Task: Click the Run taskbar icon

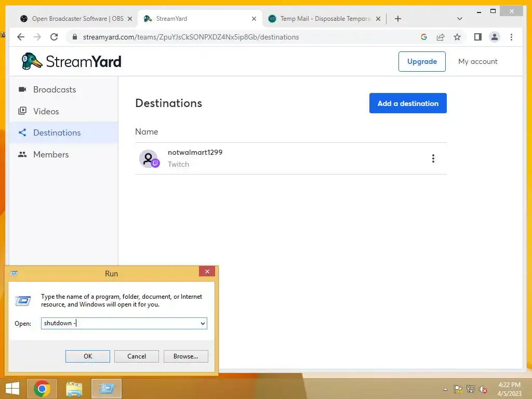Action: click(106, 389)
